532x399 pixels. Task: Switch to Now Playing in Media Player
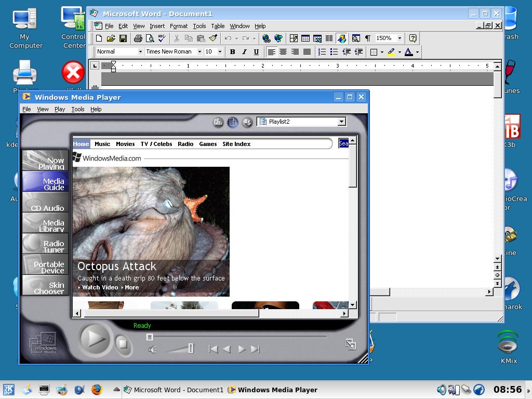(45, 161)
